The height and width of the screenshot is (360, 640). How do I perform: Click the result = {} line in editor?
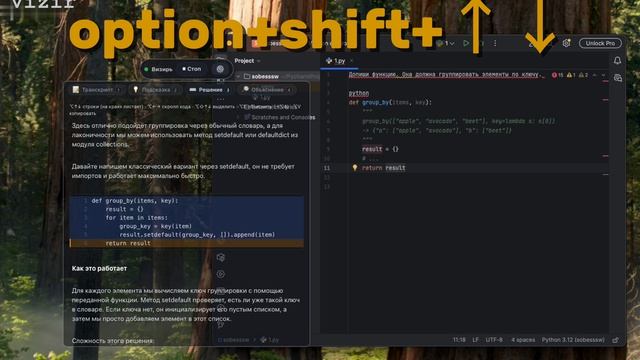[380, 149]
